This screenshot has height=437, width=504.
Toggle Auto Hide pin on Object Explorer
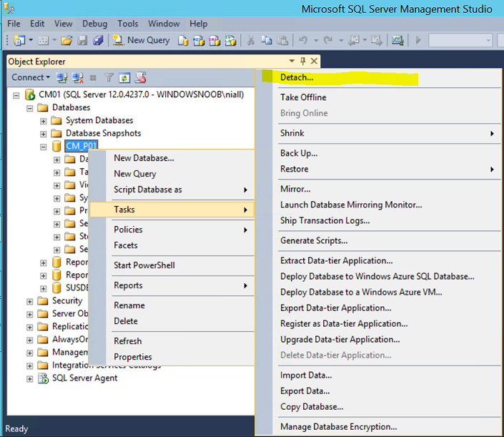pos(303,61)
